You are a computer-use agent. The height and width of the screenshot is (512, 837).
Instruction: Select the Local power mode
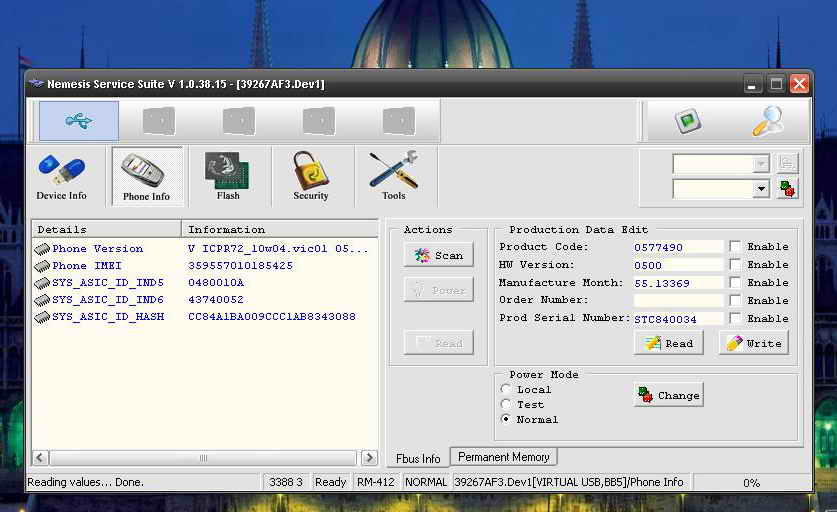click(506, 389)
